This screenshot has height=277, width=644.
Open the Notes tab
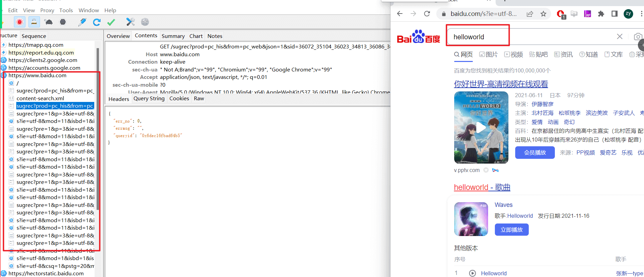tap(215, 36)
